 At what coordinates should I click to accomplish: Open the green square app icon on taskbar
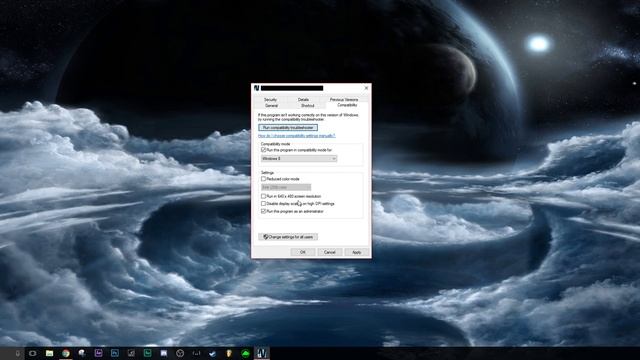pyautogui.click(x=147, y=353)
